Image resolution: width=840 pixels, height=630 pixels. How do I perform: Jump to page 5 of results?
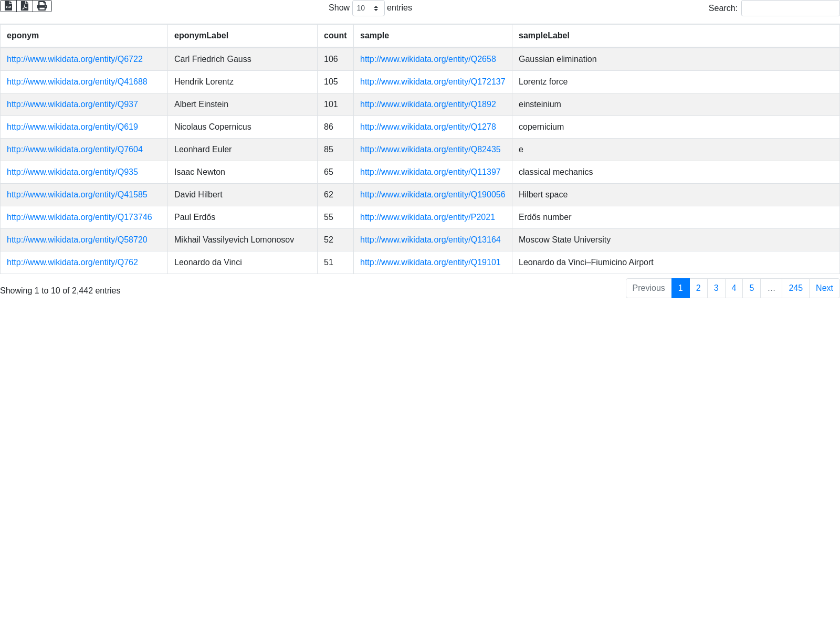click(x=751, y=288)
